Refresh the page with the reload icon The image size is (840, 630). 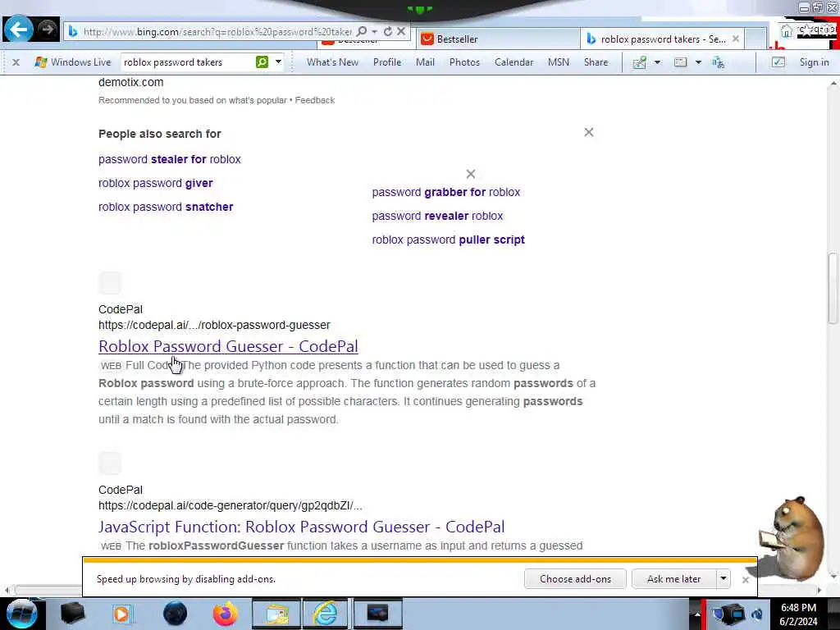coord(388,32)
